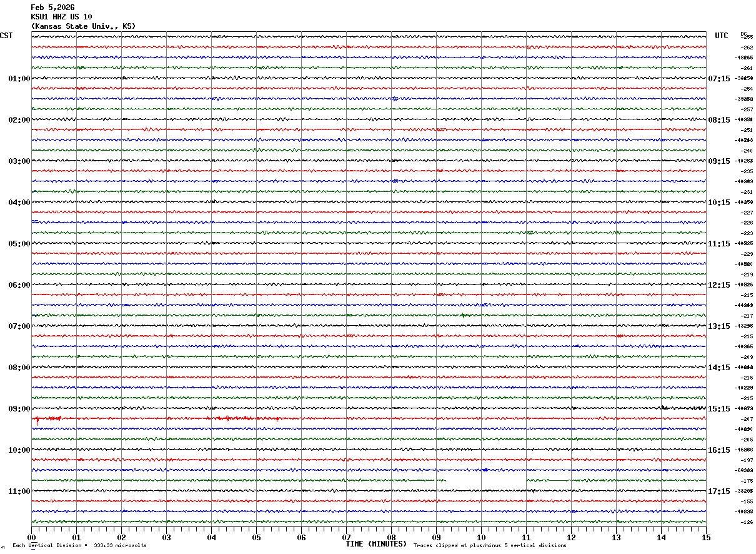Click the data gap in the green trace
The width and height of the screenshot is (756, 554).
tap(485, 480)
